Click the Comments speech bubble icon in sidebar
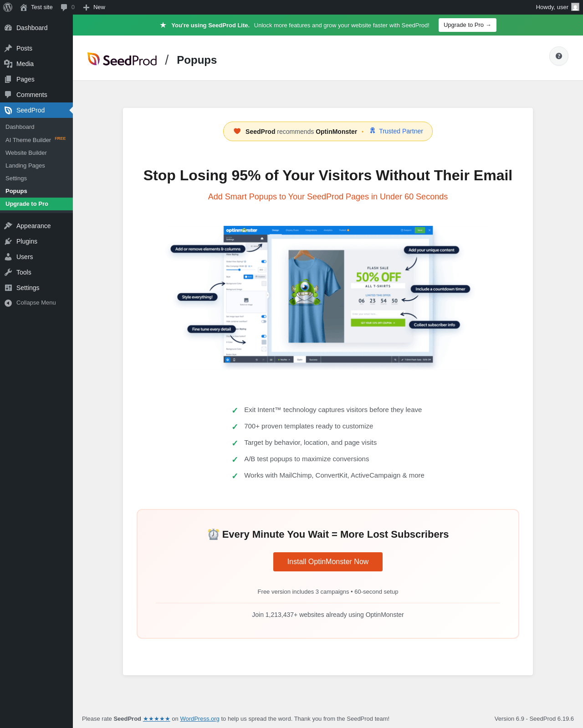Viewport: 583px width, 728px height. point(8,95)
